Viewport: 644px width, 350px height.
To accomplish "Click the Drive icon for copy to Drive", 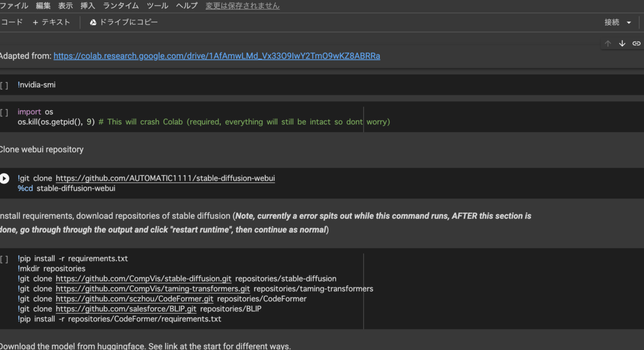I will pos(93,22).
